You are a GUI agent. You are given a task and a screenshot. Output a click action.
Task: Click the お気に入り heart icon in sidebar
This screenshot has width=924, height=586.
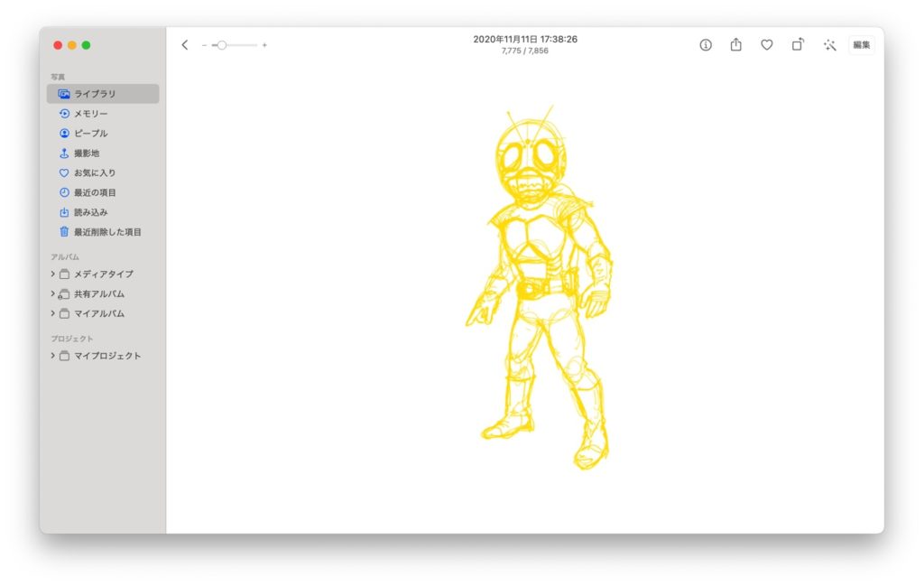(64, 172)
